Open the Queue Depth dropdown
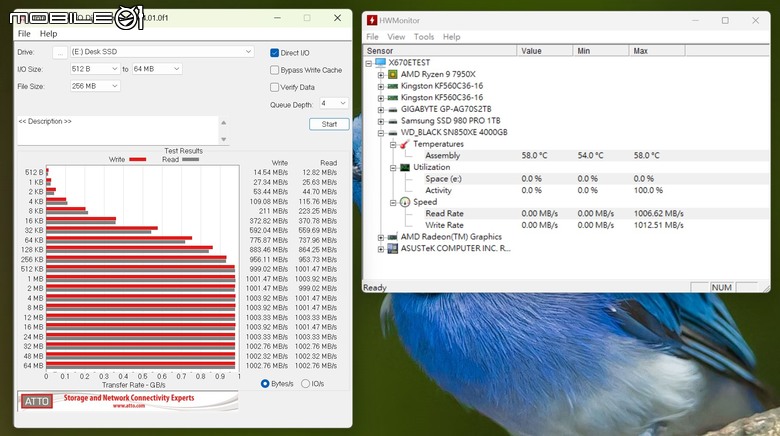The width and height of the screenshot is (780, 436). 333,104
